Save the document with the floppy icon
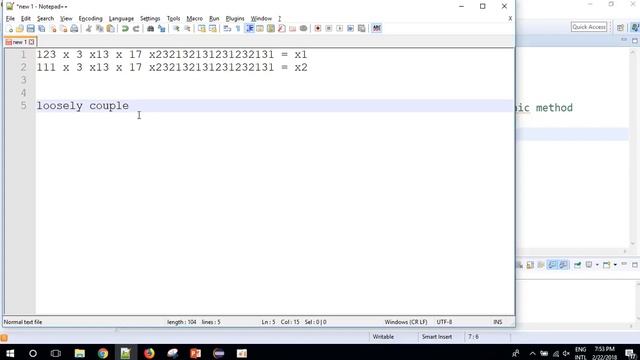 (31, 29)
